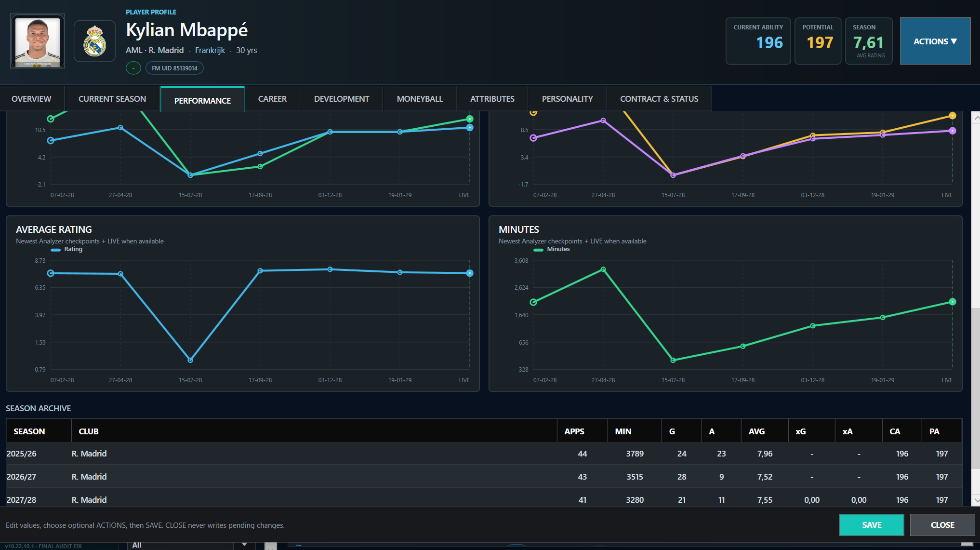Click the Minutes legend swatch
The height and width of the screenshot is (550, 980).
(x=539, y=250)
